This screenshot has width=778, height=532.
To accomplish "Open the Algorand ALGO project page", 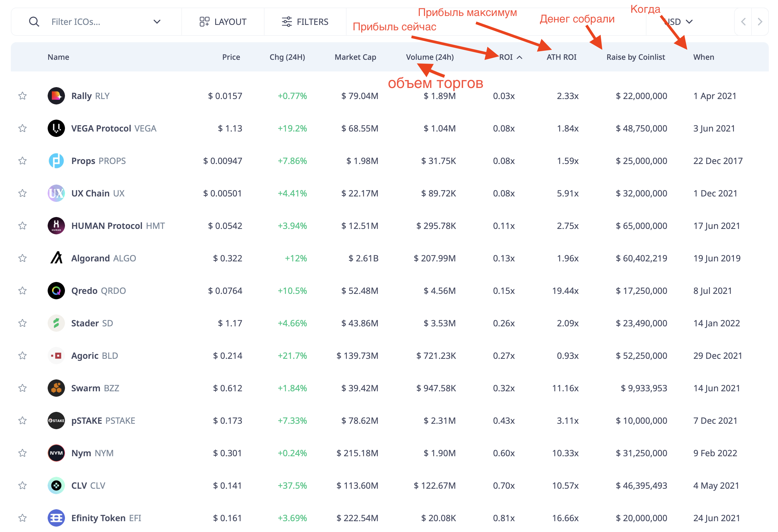I will point(103,258).
